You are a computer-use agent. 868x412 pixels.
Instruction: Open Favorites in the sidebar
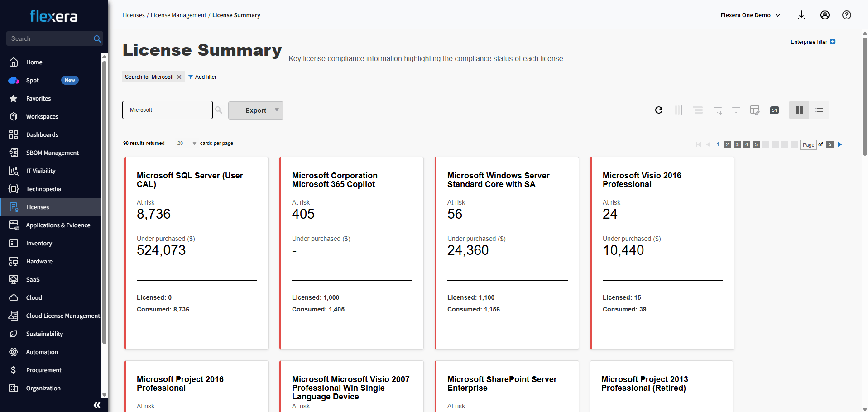38,98
